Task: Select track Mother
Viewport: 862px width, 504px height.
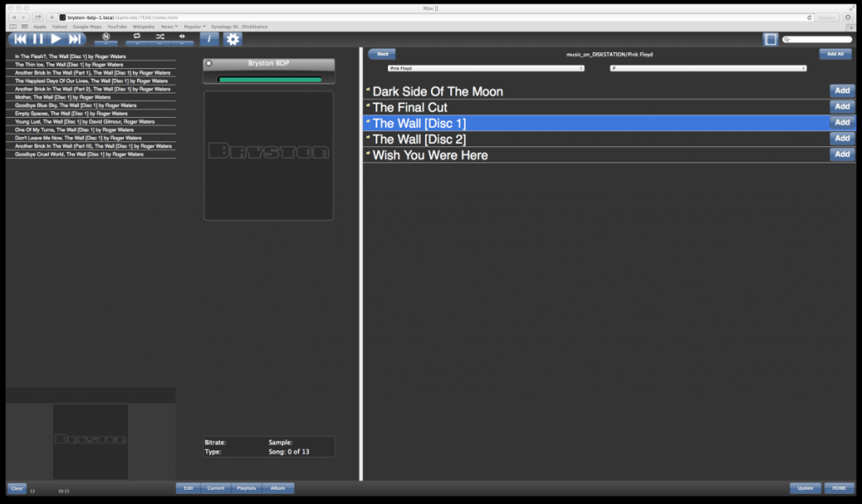Action: point(91,98)
